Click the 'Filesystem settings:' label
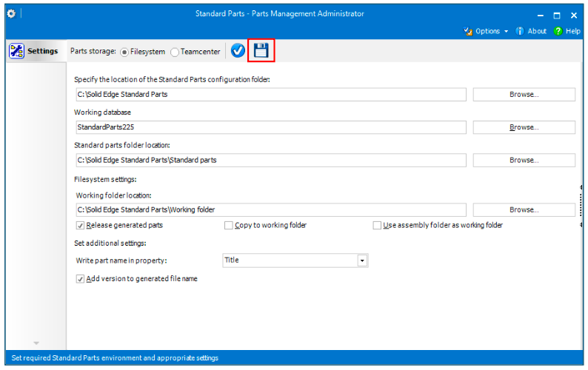 105,180
